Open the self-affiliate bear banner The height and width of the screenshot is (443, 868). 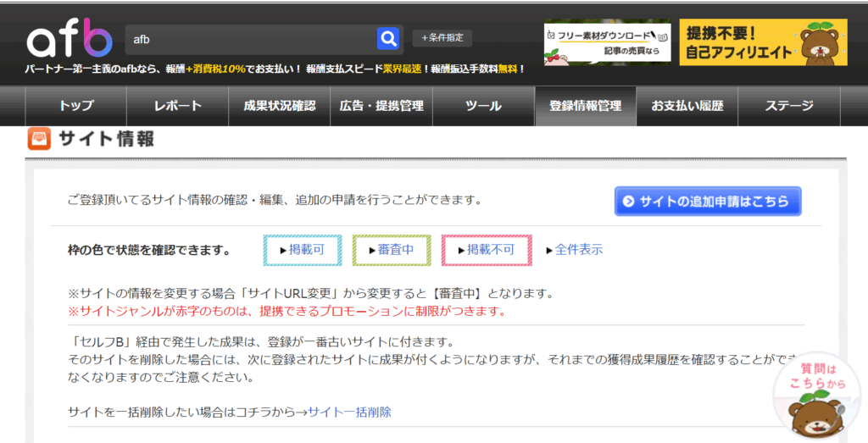click(x=763, y=42)
